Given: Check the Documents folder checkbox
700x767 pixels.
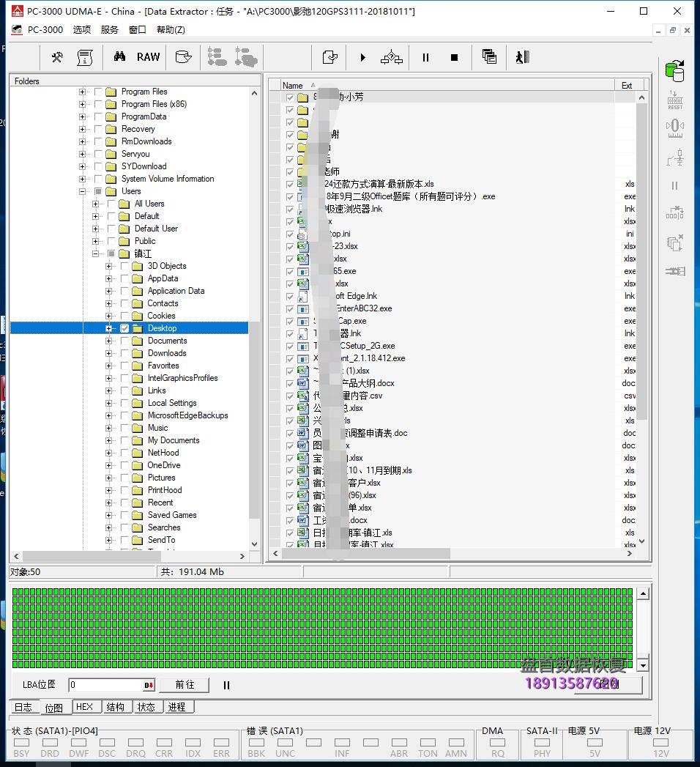Looking at the screenshot, I should (124, 341).
